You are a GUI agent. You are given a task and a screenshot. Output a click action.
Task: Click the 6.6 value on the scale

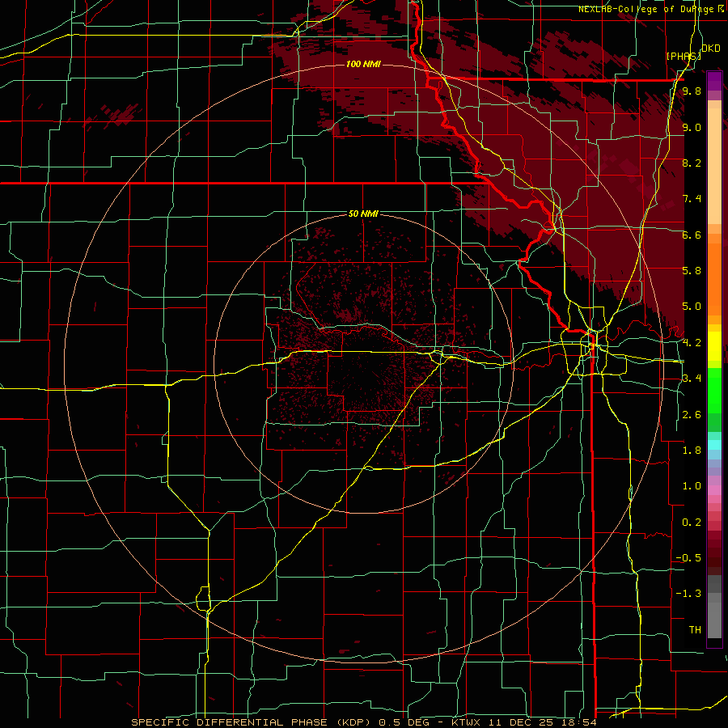coord(692,235)
